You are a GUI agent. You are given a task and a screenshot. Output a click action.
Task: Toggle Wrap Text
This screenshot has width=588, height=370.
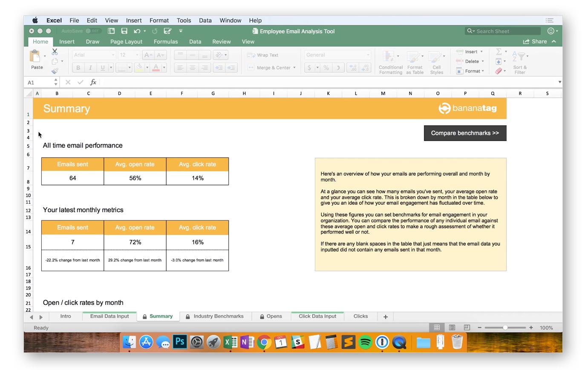pyautogui.click(x=263, y=55)
